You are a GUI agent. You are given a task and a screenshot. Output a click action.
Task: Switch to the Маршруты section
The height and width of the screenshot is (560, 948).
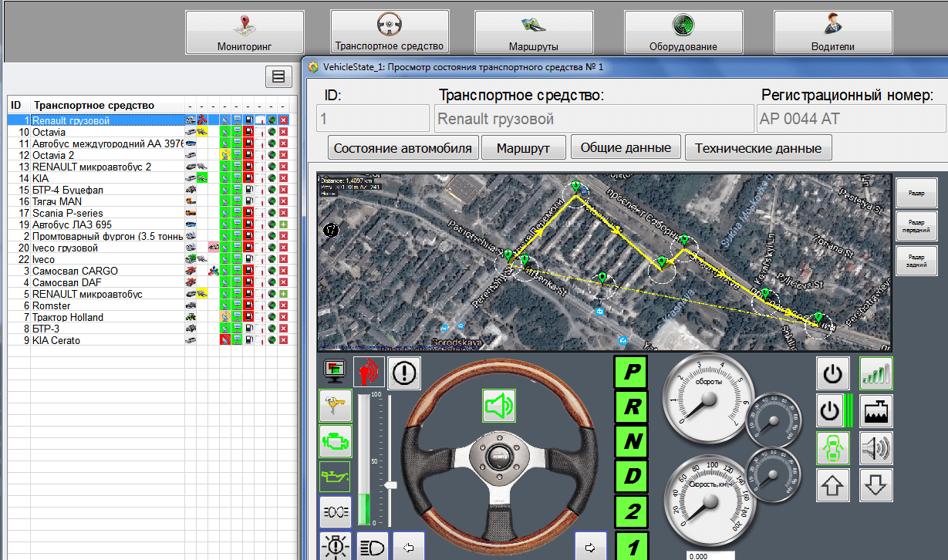(533, 32)
